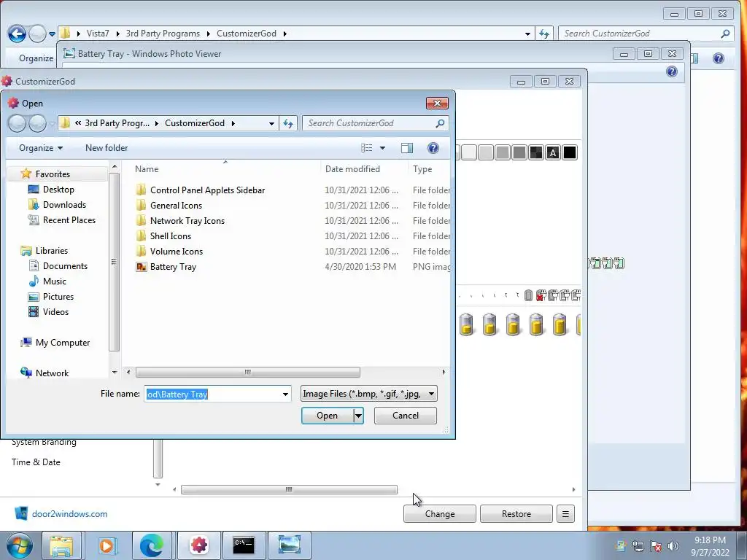
Task: Sort by Type column header
Action: click(422, 169)
